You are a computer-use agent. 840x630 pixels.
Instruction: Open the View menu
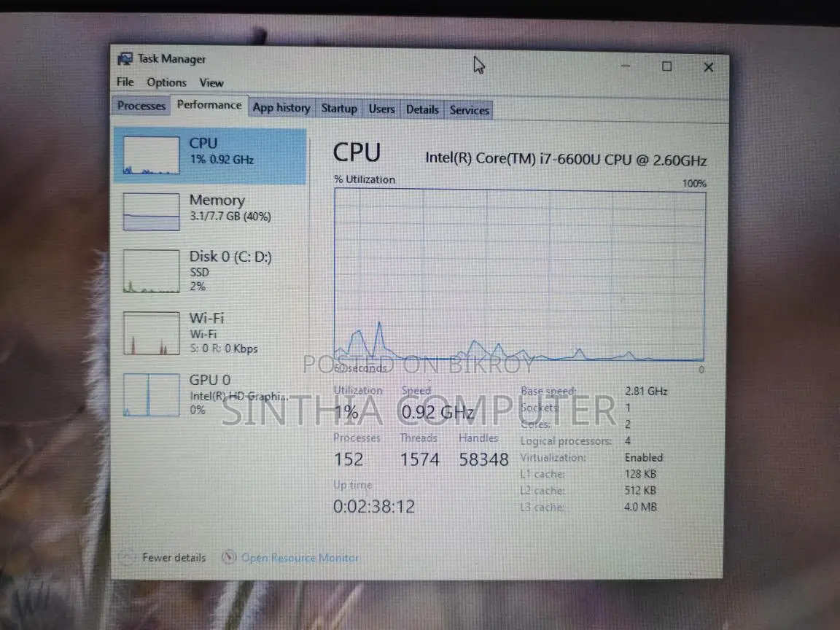(211, 83)
